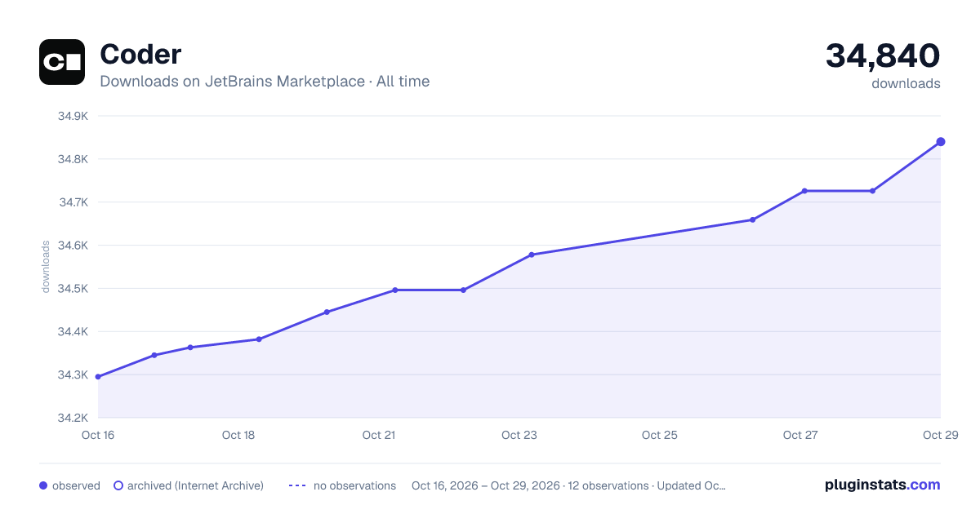Select data point at 34.58K near Oct 23
Screen dimensions: 980x514
532,255
